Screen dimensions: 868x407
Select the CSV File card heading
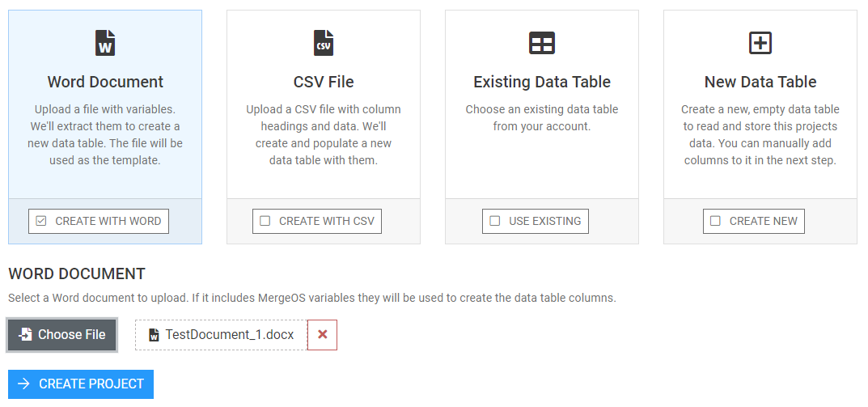324,82
